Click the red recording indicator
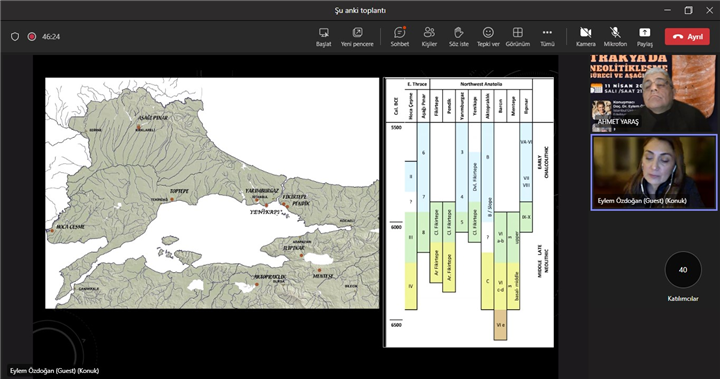This screenshot has width=720, height=379. click(32, 37)
